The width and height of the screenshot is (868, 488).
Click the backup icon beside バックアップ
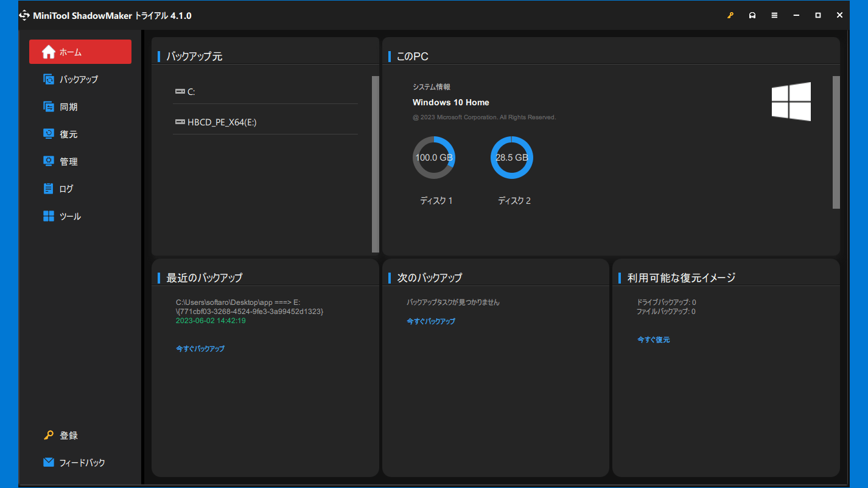49,79
